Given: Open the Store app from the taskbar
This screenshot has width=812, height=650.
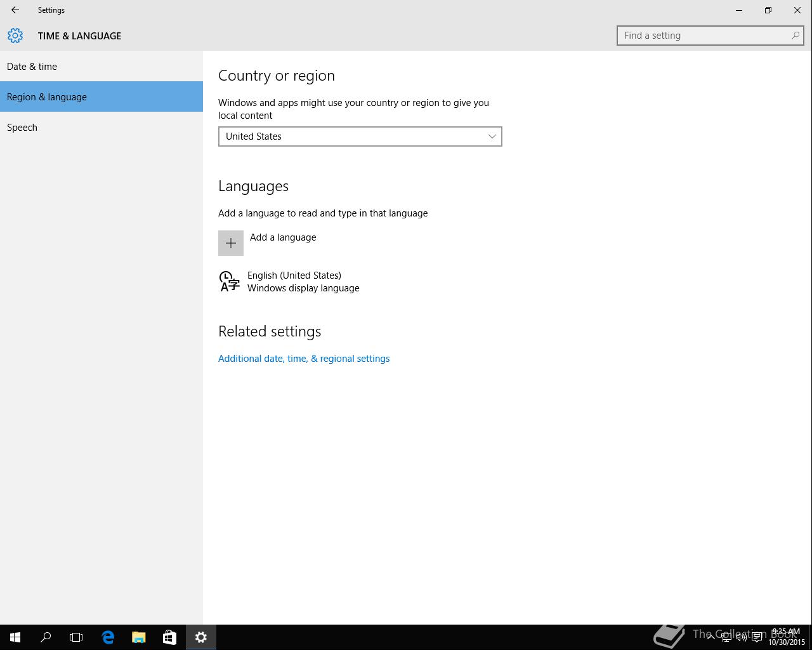Looking at the screenshot, I should [169, 637].
